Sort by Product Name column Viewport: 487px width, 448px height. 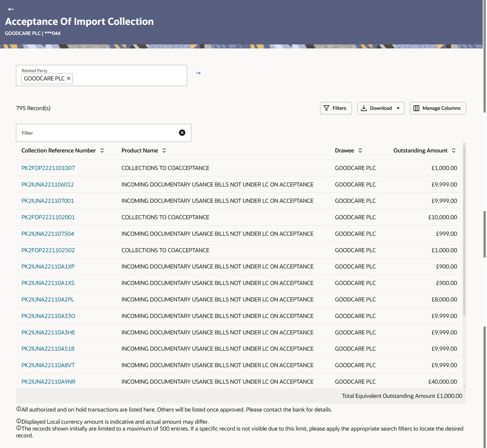(164, 150)
